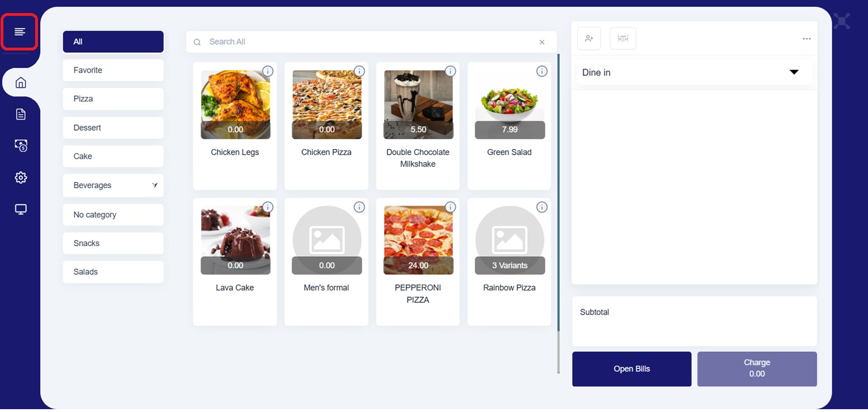Open the three-dot more options menu
This screenshot has height=412, width=868.
[807, 39]
